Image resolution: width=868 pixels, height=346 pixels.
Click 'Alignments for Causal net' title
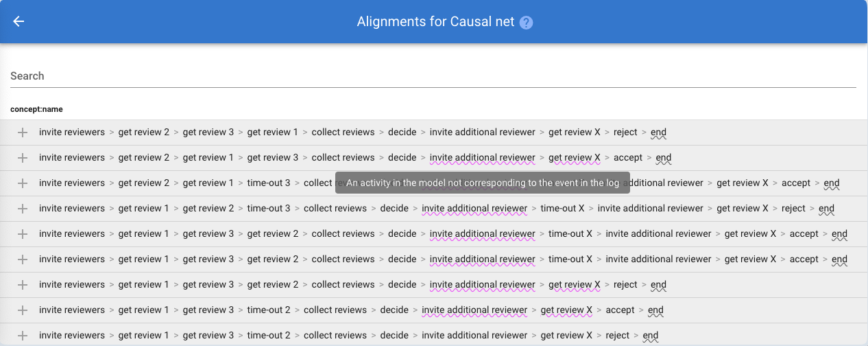click(435, 22)
